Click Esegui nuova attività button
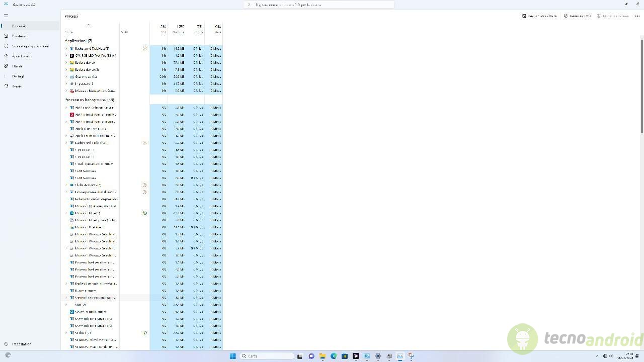This screenshot has height=362, width=644. [x=539, y=16]
